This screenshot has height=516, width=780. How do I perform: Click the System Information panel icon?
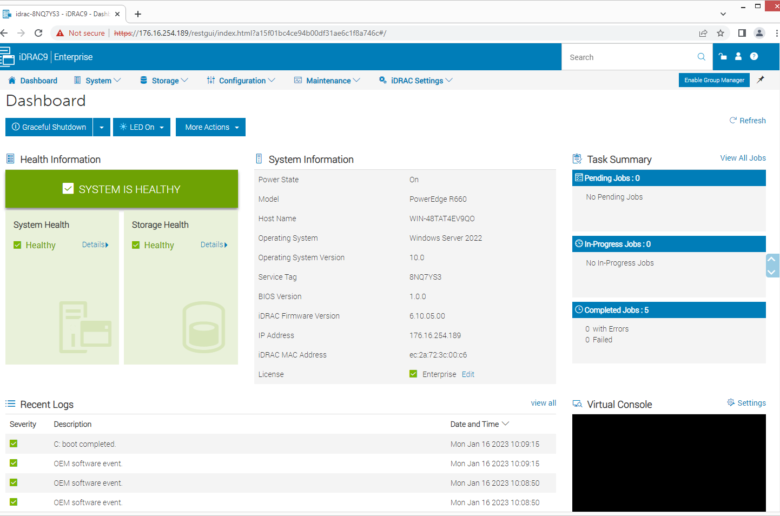click(259, 159)
